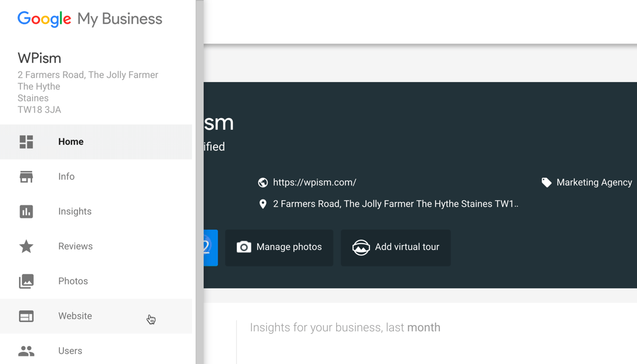This screenshot has width=637, height=364.
Task: Click the virtual tour panorama icon
Action: click(x=361, y=247)
